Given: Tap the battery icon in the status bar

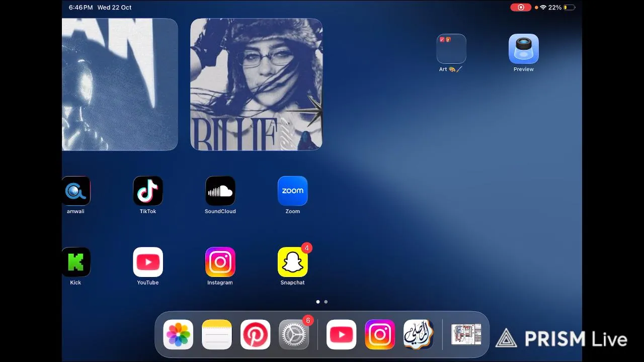Looking at the screenshot, I should (570, 8).
